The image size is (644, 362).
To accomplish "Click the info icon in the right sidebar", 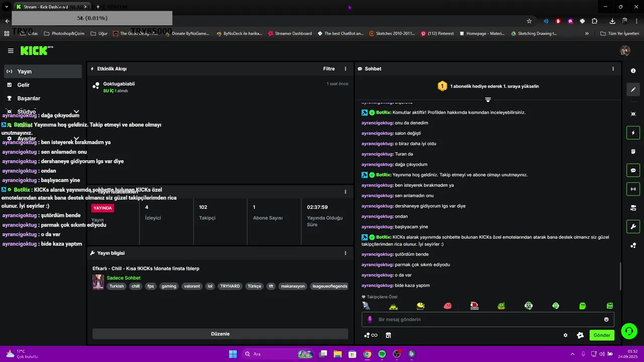I will coord(633,71).
